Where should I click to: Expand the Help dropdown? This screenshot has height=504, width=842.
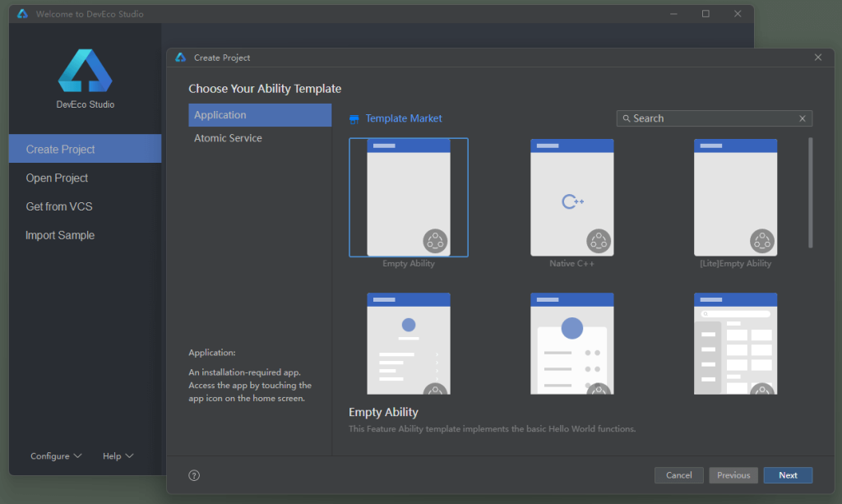[x=118, y=455]
